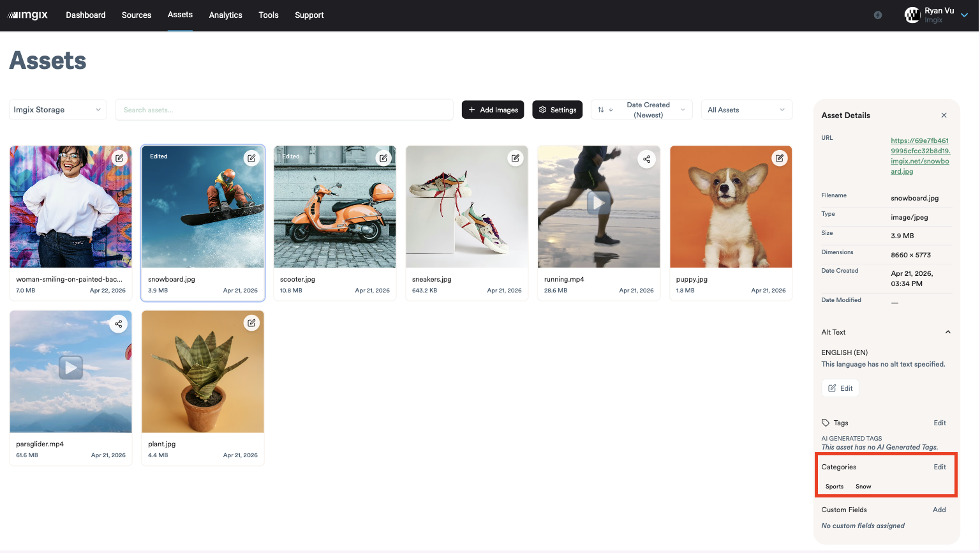Click the Add Images button

[493, 109]
